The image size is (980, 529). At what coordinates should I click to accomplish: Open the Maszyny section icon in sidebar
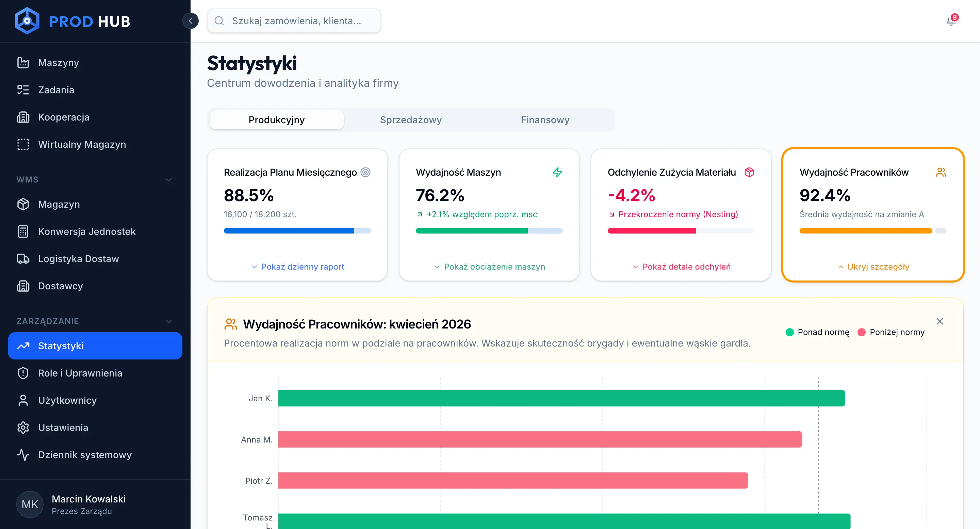tap(23, 62)
